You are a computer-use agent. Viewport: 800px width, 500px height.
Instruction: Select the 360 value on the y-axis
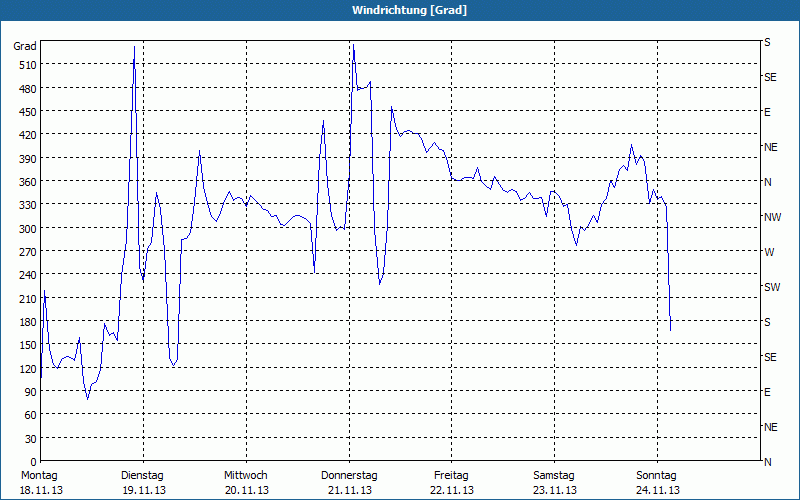[28, 182]
